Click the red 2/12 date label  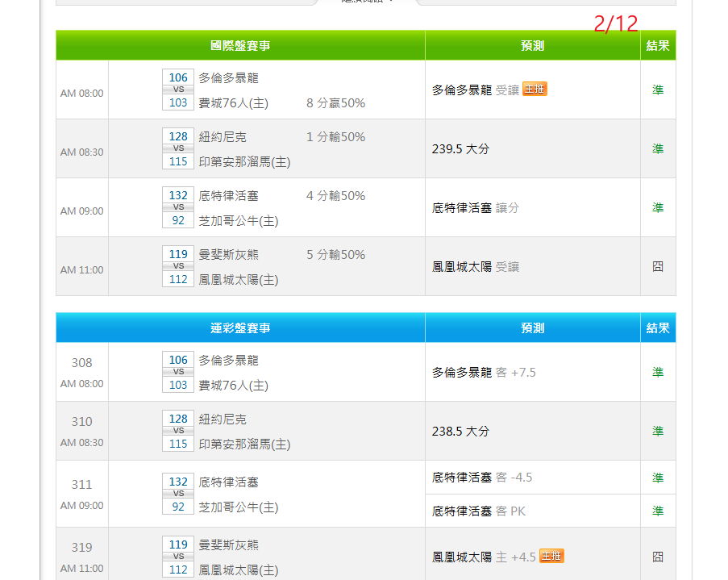click(x=615, y=25)
